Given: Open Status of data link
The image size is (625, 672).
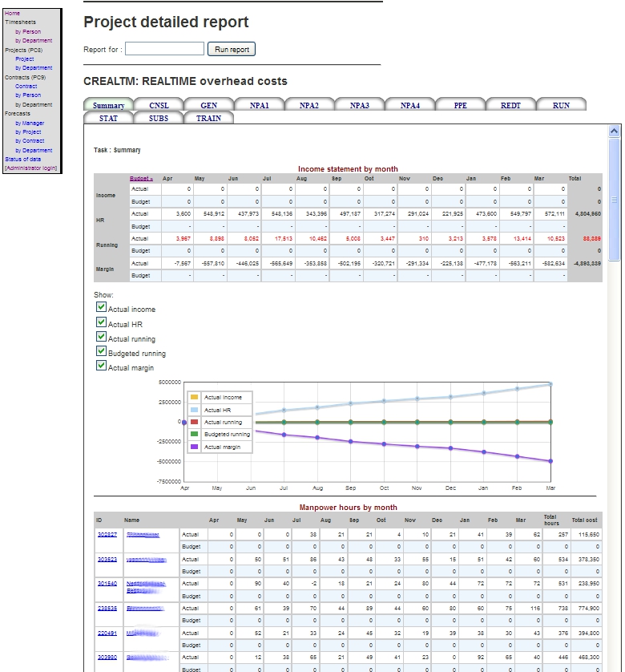Looking at the screenshot, I should (x=22, y=160).
